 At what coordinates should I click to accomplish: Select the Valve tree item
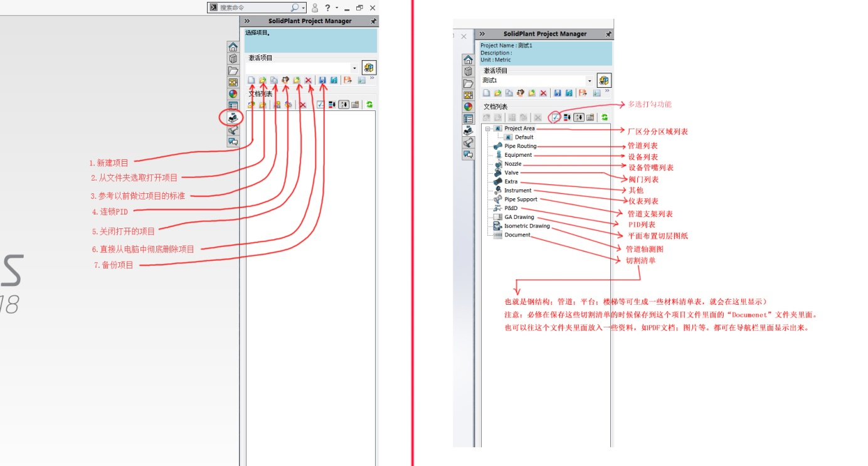click(x=512, y=172)
